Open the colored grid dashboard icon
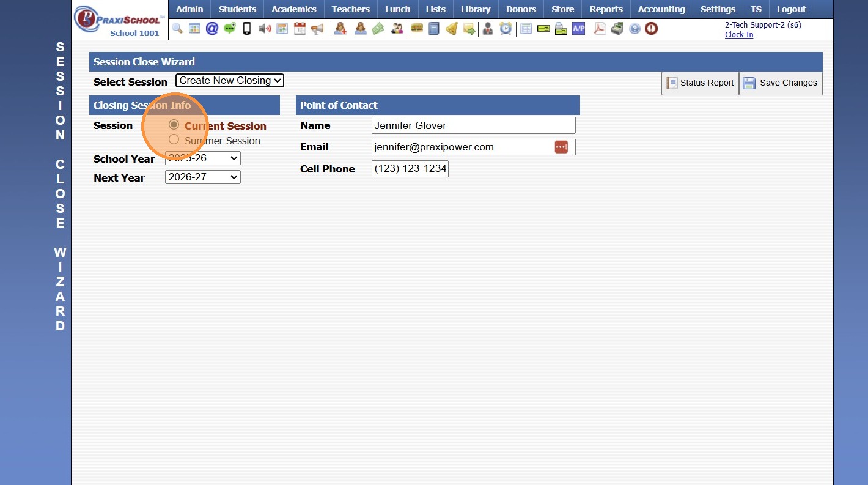Image resolution: width=868 pixels, height=485 pixels. (x=194, y=29)
